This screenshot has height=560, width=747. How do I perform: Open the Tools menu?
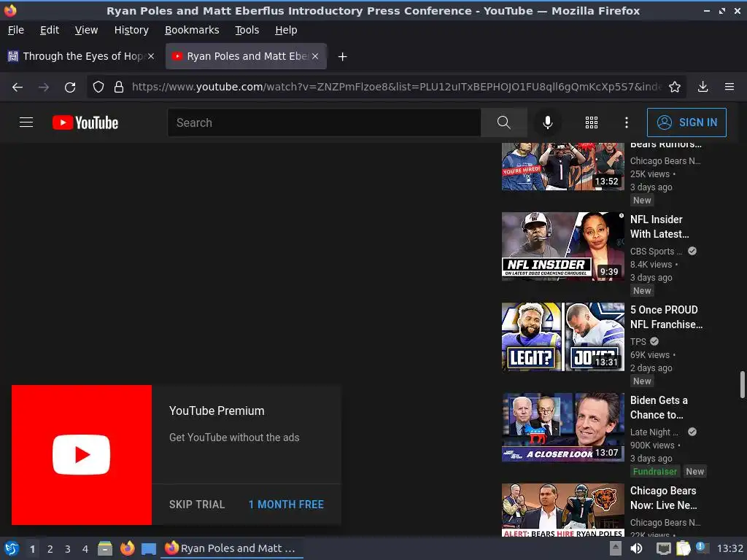tap(247, 30)
